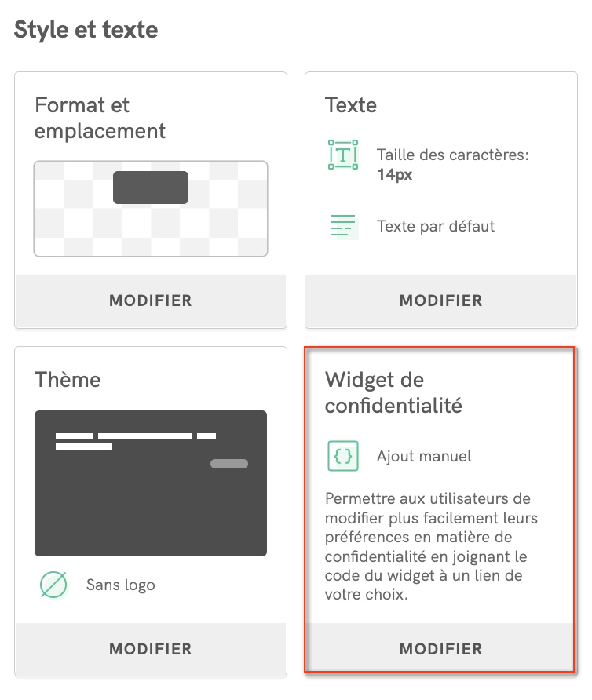Click MODIFIER under the Thème card
Screen dimensions: 592x700
click(x=151, y=649)
